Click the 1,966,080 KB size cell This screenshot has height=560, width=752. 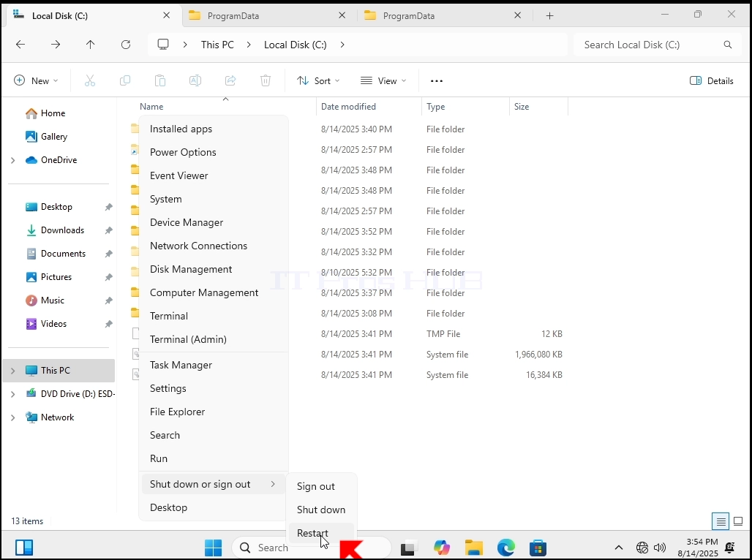point(538,355)
